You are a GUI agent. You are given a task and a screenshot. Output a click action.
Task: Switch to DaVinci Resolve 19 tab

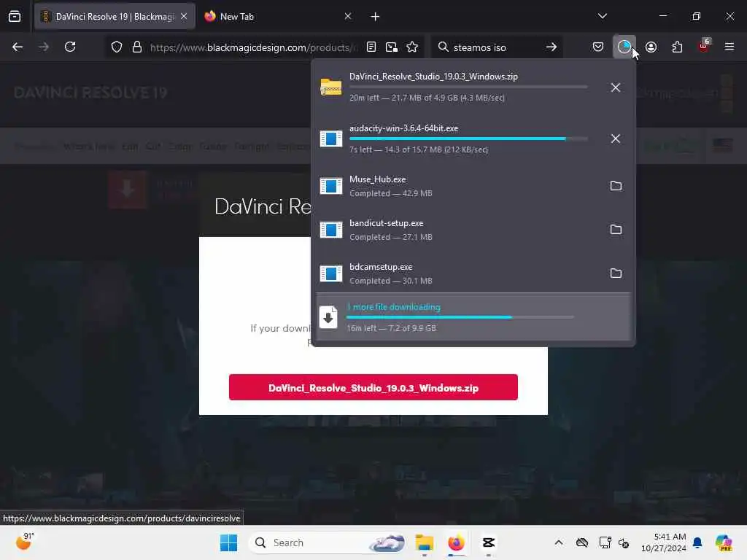(x=115, y=17)
